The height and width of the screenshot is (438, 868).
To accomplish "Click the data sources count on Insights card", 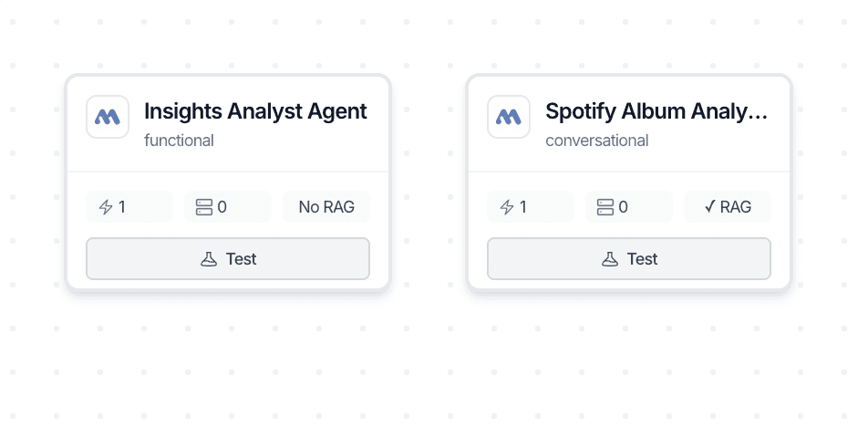I will pyautogui.click(x=227, y=207).
